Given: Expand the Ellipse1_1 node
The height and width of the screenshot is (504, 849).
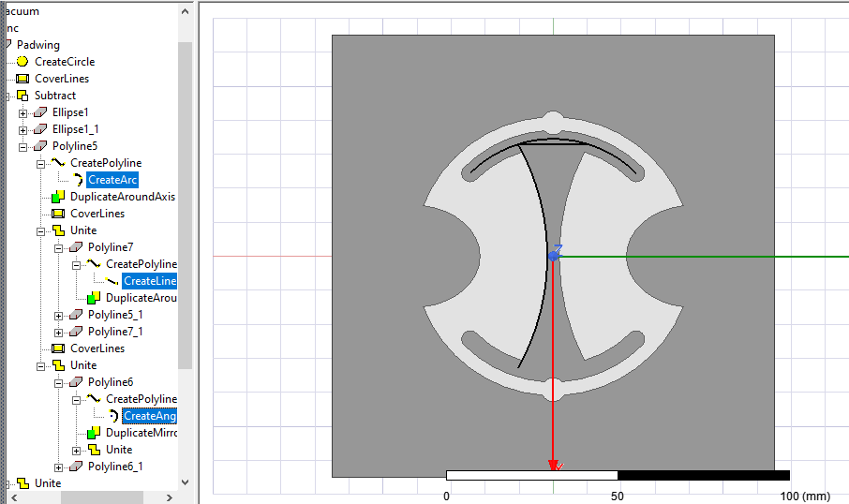Looking at the screenshot, I should coord(22,130).
